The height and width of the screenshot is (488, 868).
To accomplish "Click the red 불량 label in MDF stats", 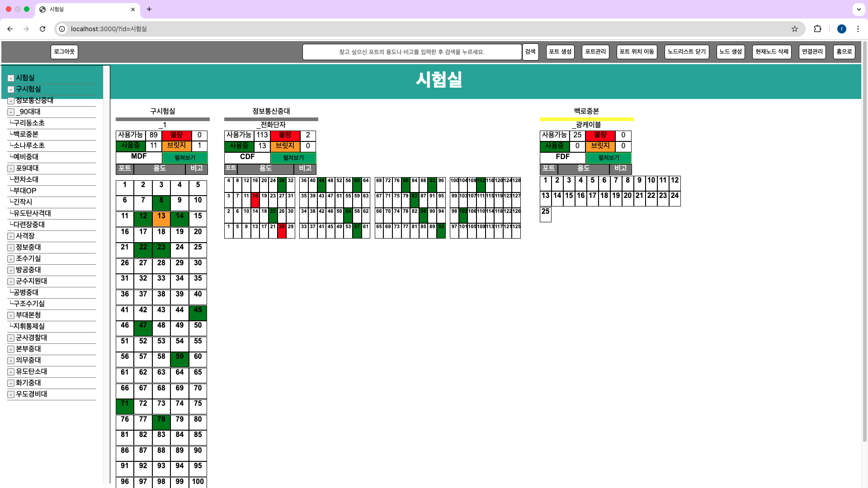I will [x=177, y=135].
